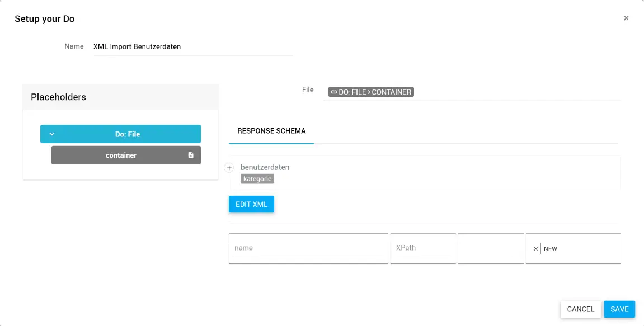
Task: Select the benutzerdaten schema node
Action: point(265,167)
